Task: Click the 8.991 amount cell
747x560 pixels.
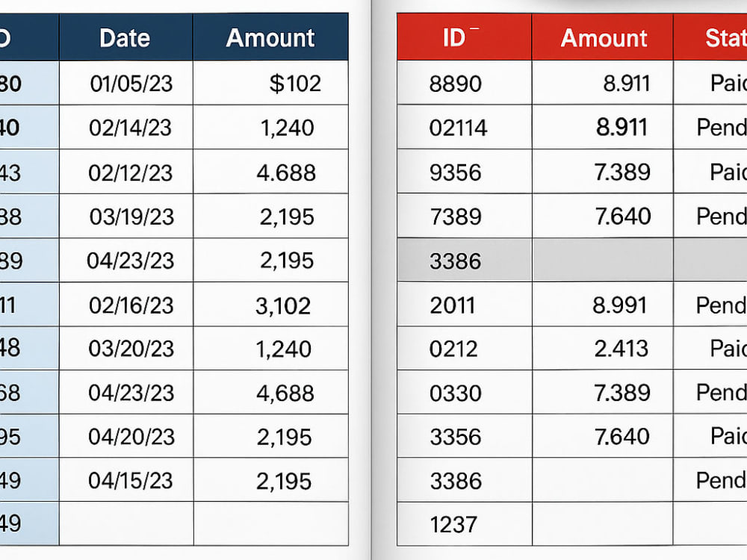Action: (603, 305)
